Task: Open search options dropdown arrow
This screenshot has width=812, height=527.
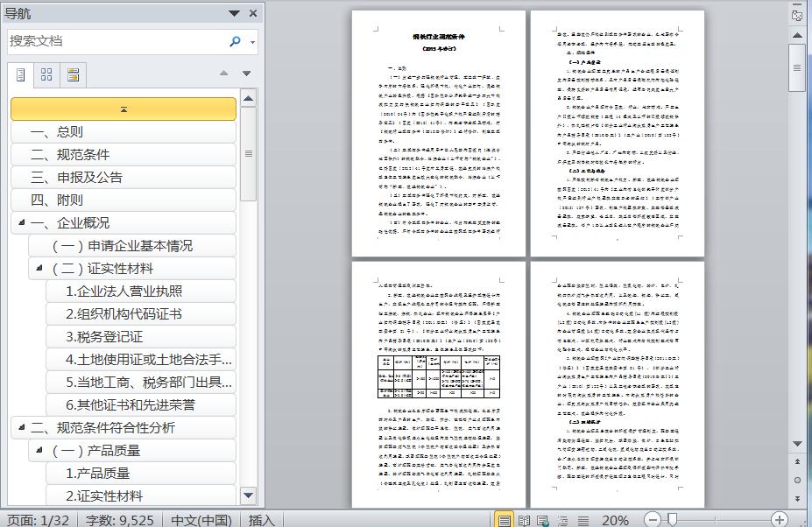Action: (253, 42)
